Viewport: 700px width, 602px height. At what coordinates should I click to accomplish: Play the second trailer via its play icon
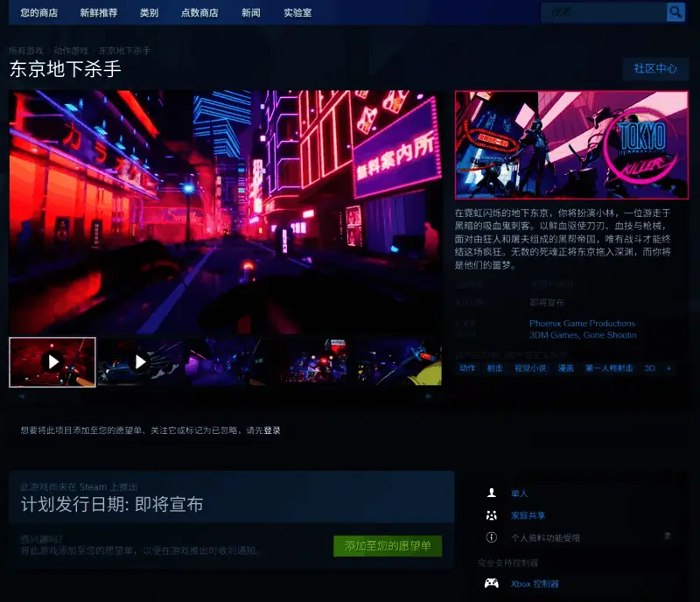pyautogui.click(x=140, y=360)
